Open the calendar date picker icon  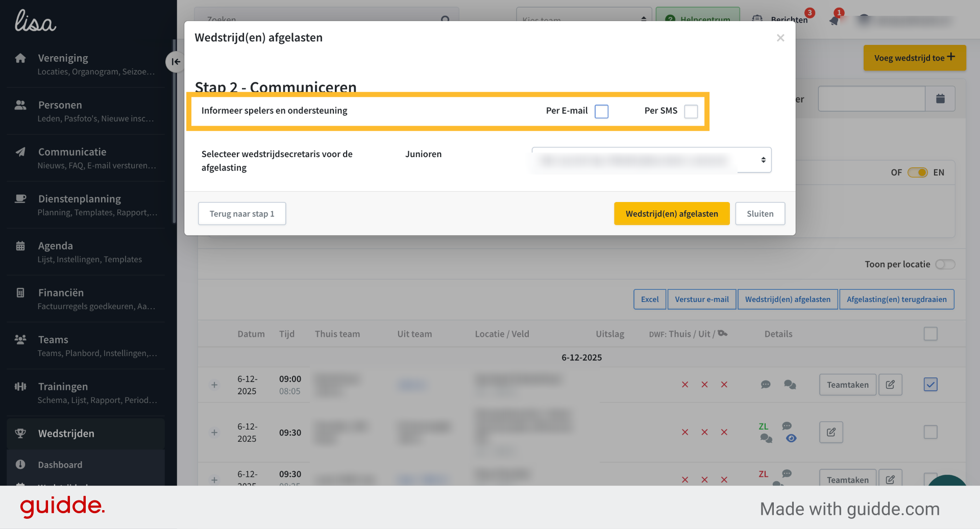tap(940, 98)
